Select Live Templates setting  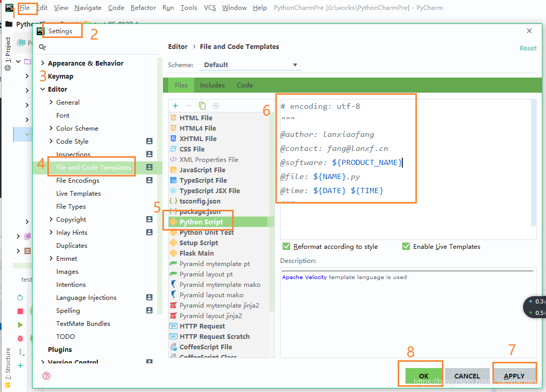pyautogui.click(x=79, y=194)
